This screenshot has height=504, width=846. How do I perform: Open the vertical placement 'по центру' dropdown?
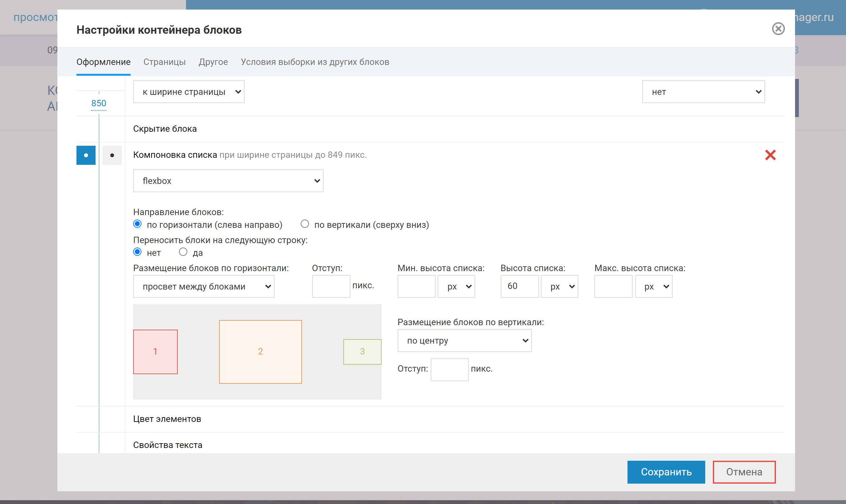pyautogui.click(x=464, y=340)
